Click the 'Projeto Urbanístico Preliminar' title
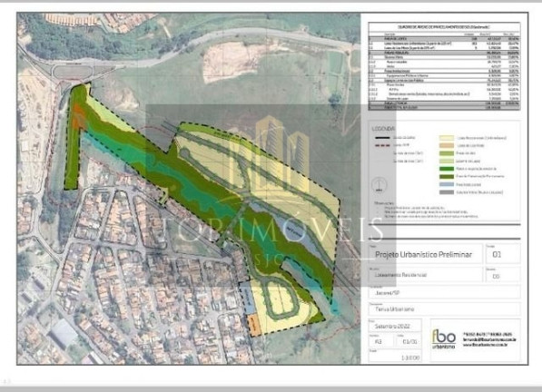Image resolution: width=542 pixels, height=392 pixels. (x=423, y=255)
